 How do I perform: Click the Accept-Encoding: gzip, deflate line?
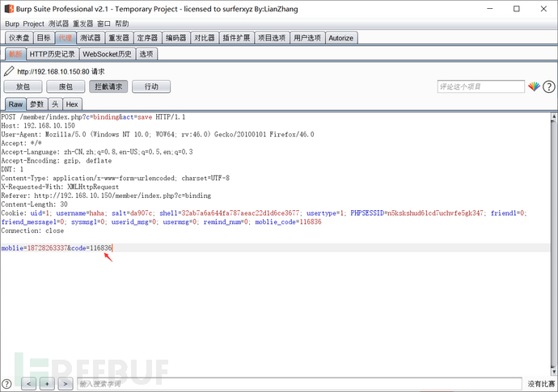pos(57,161)
